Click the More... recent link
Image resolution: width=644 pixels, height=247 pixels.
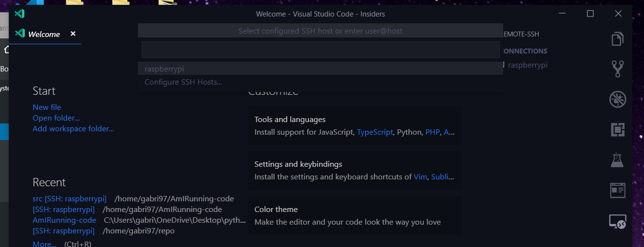[x=44, y=244]
